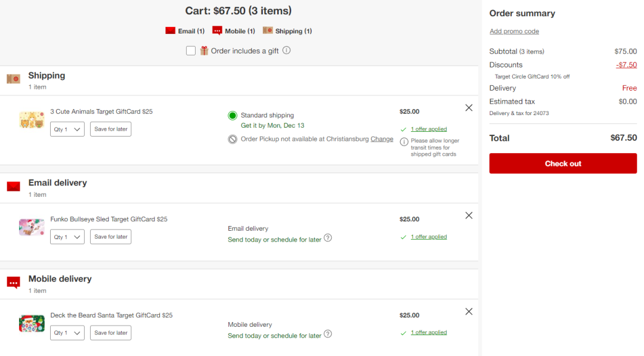
Task: Remove Deck the Beard Santa GiftCard from cart
Action: [469, 312]
